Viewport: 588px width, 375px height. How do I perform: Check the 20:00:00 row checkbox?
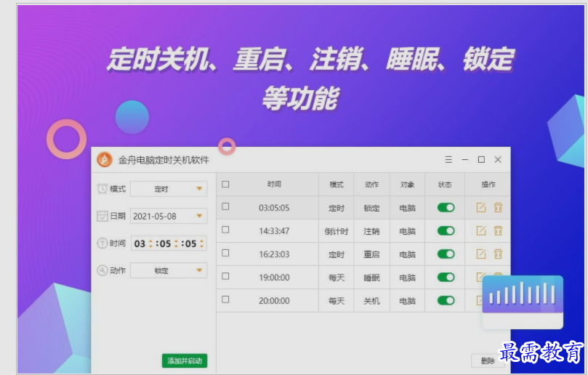pyautogui.click(x=225, y=299)
